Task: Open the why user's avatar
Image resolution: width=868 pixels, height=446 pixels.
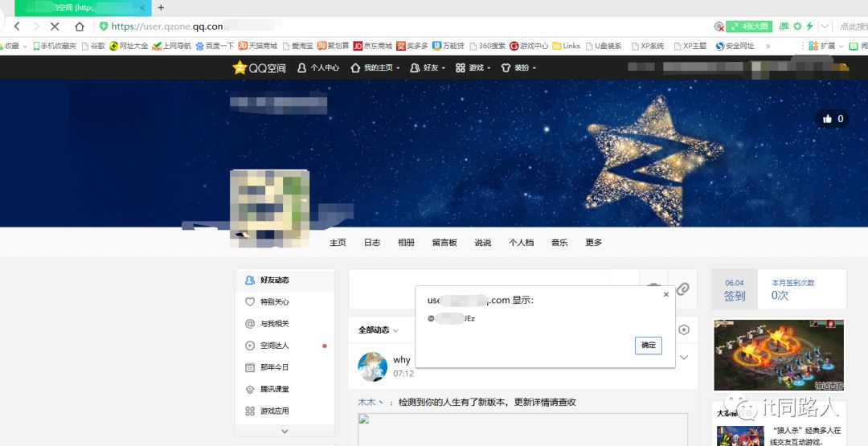Action: coord(373,366)
